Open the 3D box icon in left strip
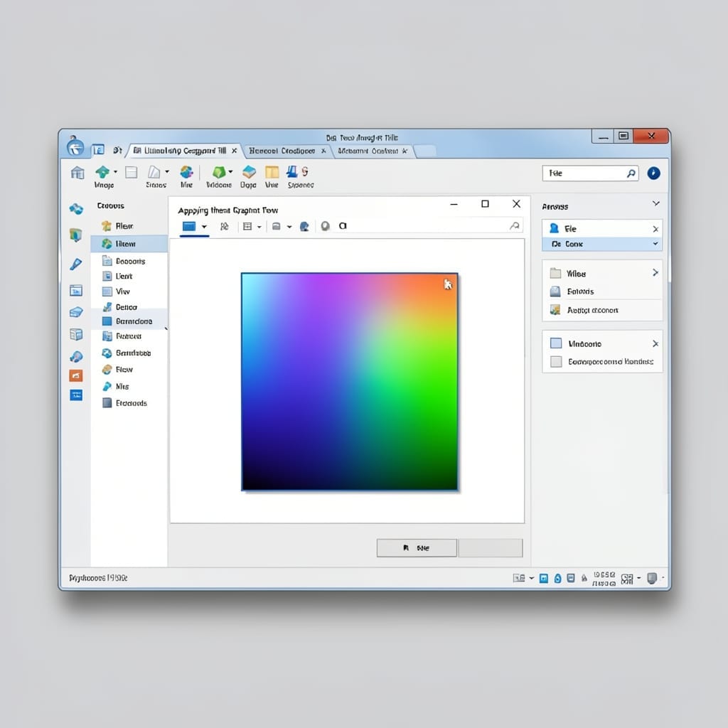 76,334
